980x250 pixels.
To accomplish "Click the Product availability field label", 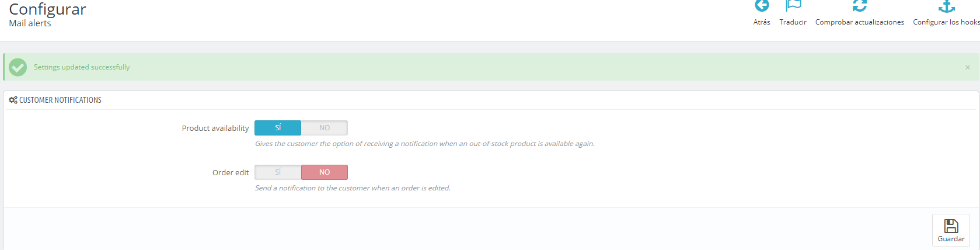I will [x=215, y=128].
